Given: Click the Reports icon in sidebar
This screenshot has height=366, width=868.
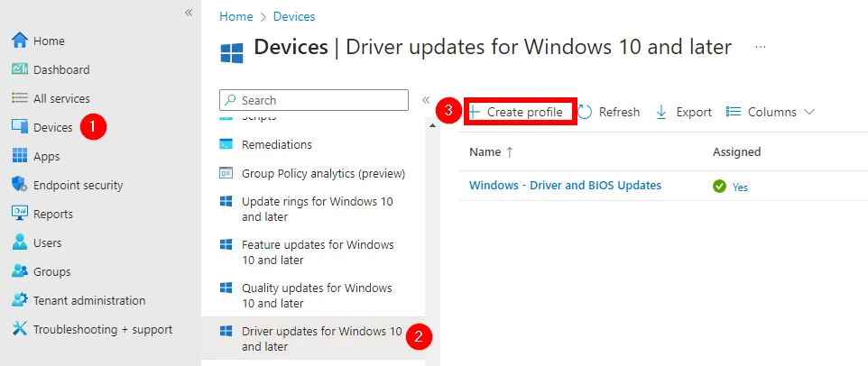Looking at the screenshot, I should point(20,215).
